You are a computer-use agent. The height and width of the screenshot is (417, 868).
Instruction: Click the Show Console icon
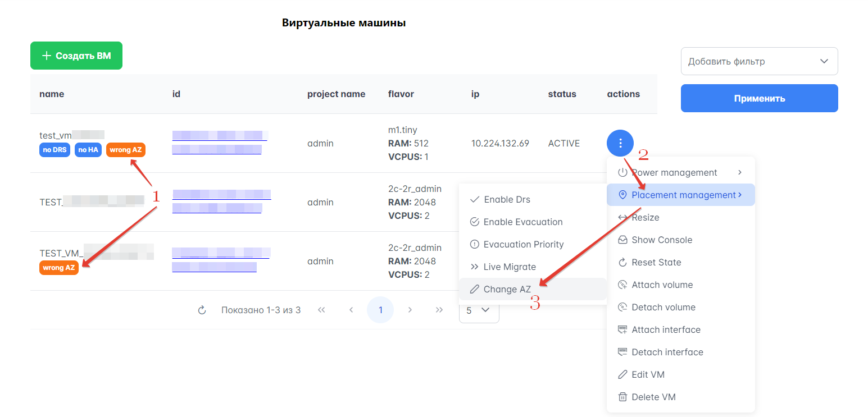(x=622, y=240)
